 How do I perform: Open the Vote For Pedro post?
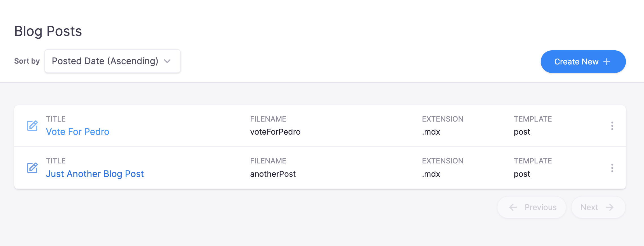(78, 131)
